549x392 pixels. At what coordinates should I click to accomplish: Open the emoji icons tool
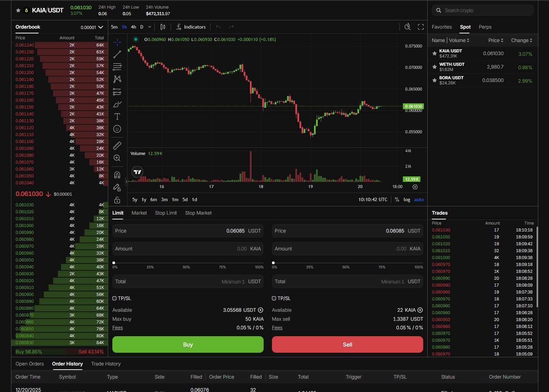[x=117, y=129]
